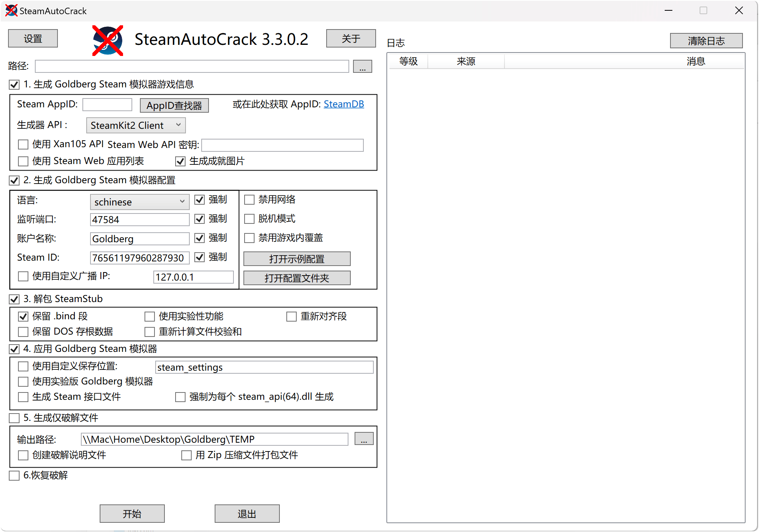Click the Steam ID number field
This screenshot has height=532, width=759.
click(140, 258)
